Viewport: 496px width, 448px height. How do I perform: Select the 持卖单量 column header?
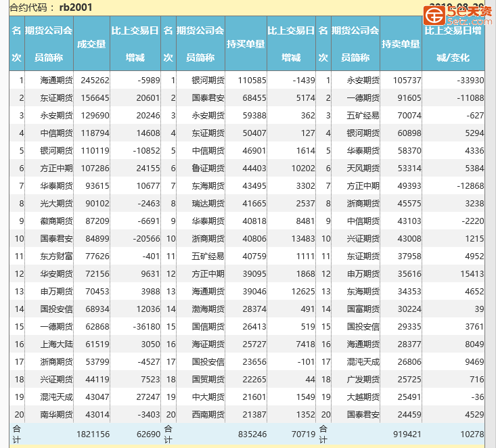click(401, 44)
